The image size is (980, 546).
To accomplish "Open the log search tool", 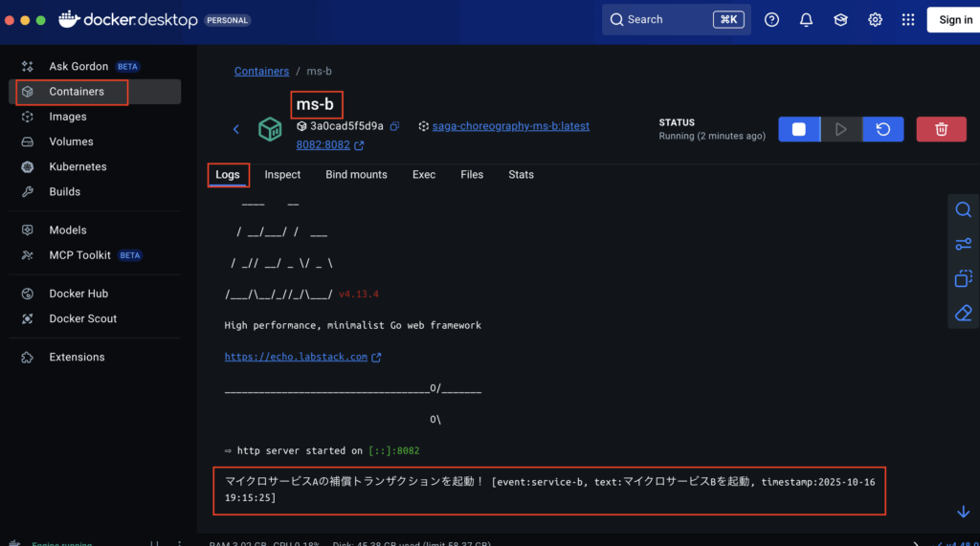I will pos(963,210).
